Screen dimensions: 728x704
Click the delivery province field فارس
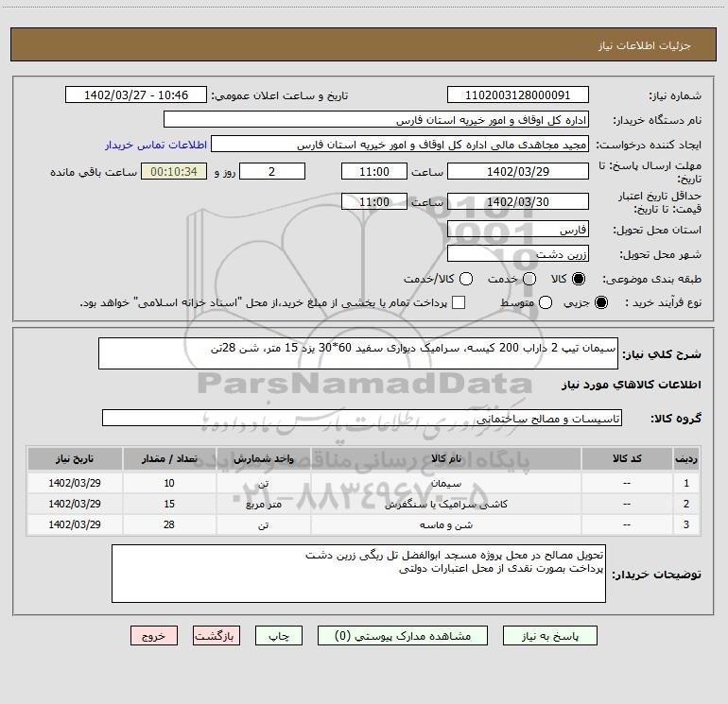pos(518,230)
